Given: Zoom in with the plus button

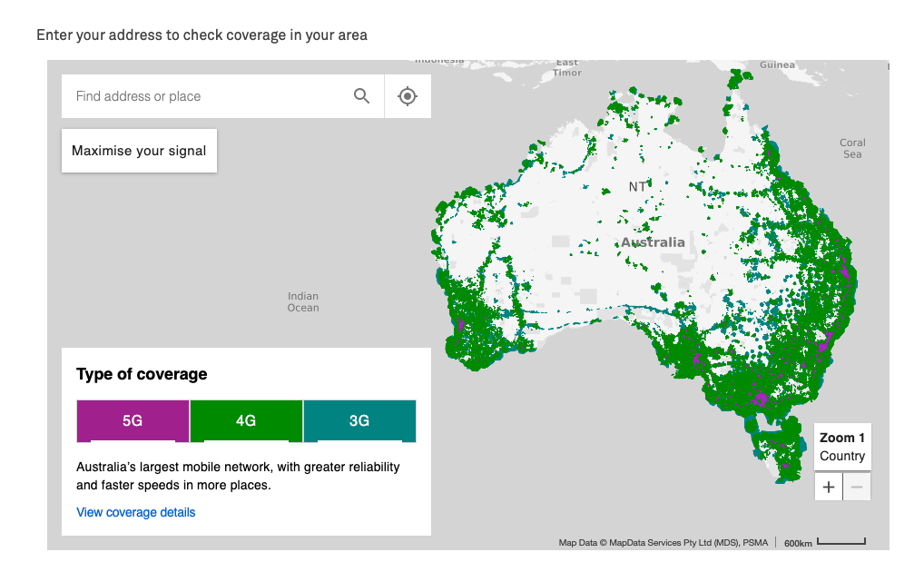Looking at the screenshot, I should 829,487.
